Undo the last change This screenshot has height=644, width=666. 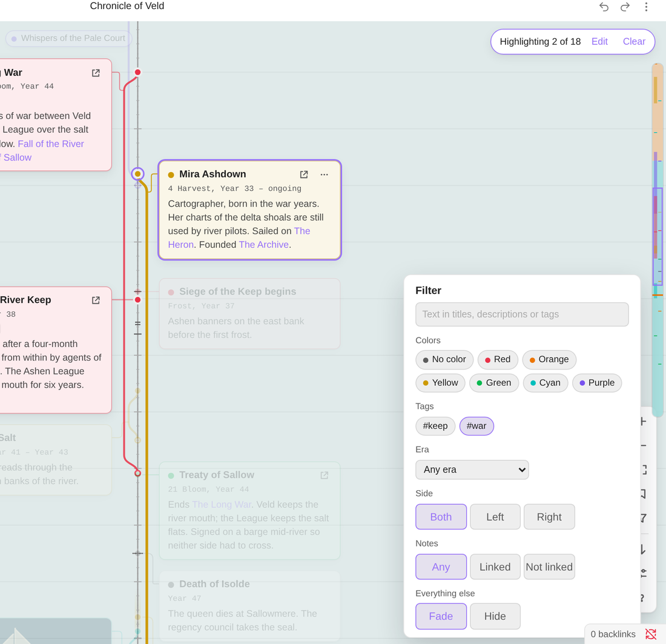[x=604, y=7]
